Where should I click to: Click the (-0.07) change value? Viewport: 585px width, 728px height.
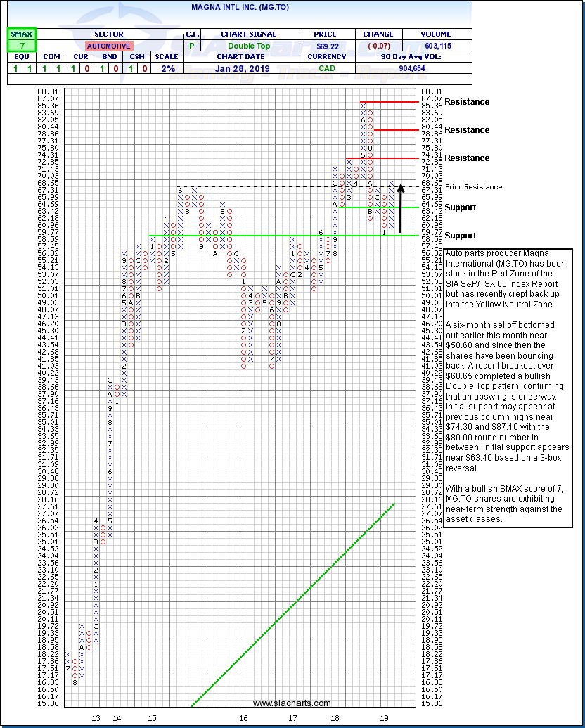(378, 46)
